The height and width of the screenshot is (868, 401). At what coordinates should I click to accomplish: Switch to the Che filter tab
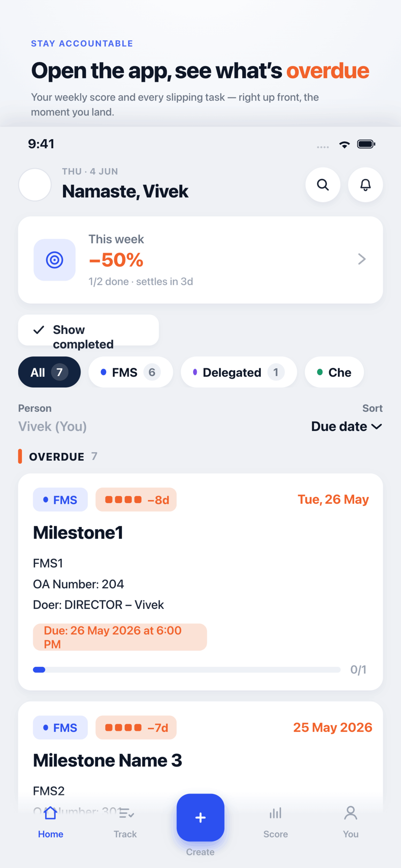point(334,372)
